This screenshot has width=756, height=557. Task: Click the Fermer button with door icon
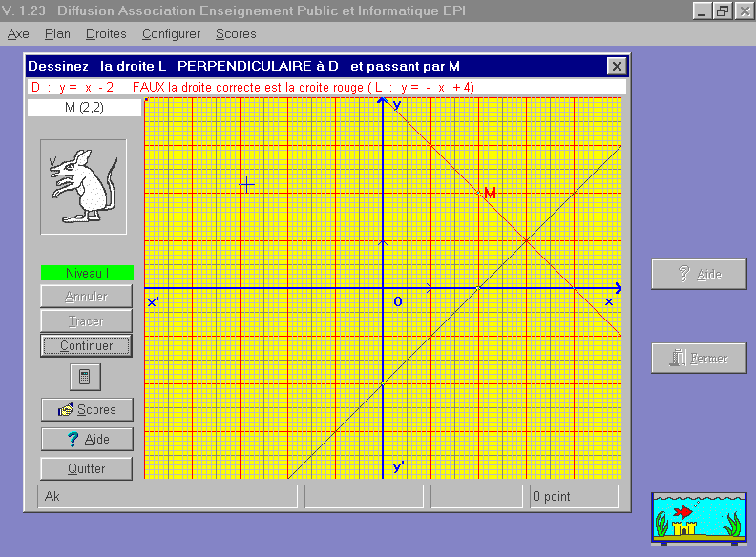[699, 359]
